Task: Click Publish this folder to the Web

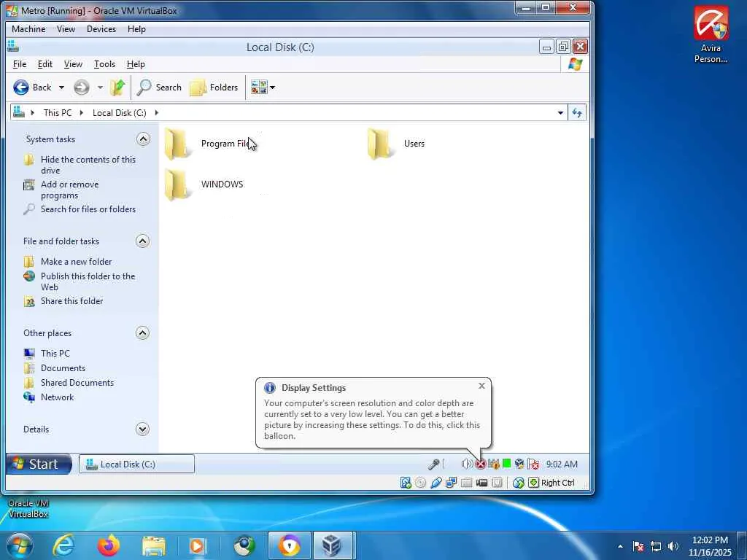Action: click(x=88, y=281)
